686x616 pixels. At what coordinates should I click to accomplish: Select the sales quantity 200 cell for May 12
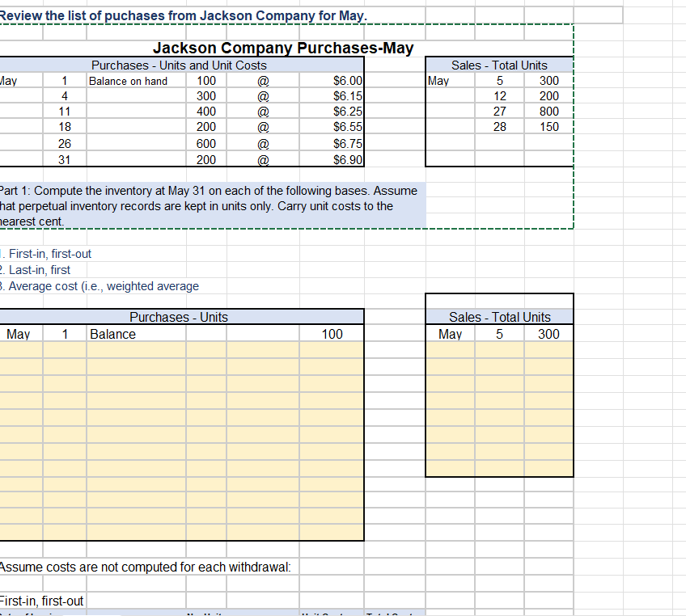point(548,96)
